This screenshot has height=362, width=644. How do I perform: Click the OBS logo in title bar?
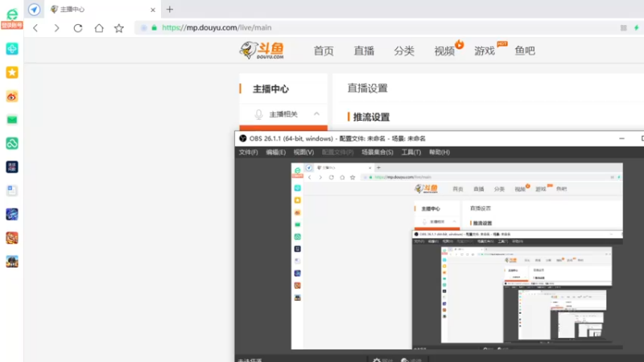[243, 138]
